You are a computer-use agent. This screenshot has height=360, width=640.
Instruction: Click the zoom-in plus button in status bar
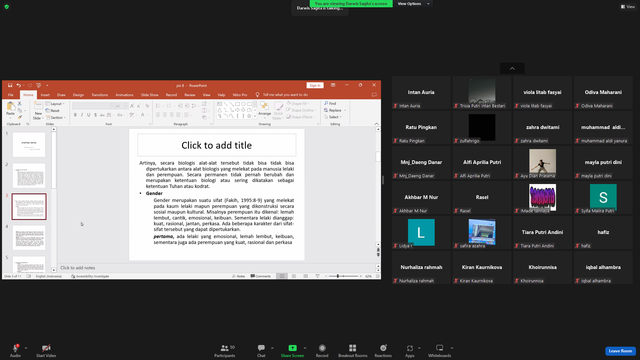click(361, 276)
